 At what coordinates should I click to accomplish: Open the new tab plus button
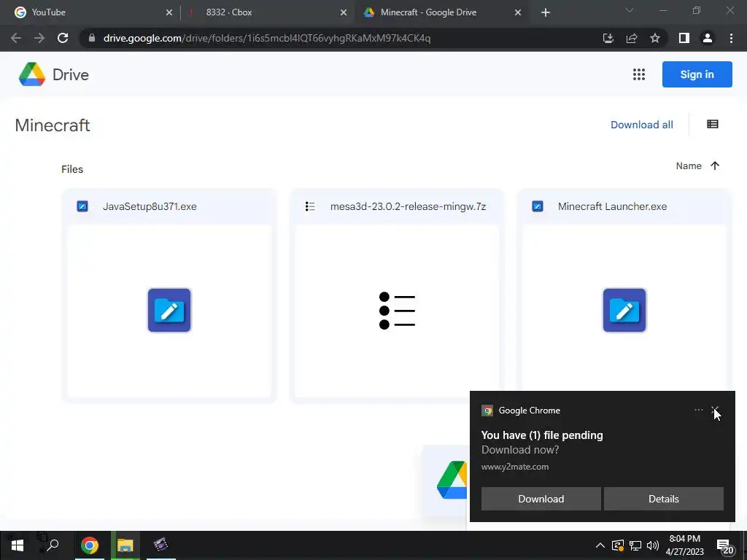pos(546,12)
